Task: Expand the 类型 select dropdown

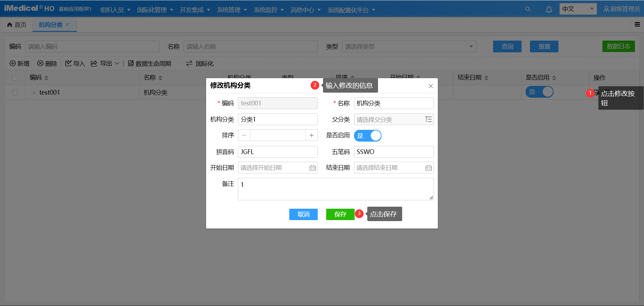Action: tap(409, 47)
